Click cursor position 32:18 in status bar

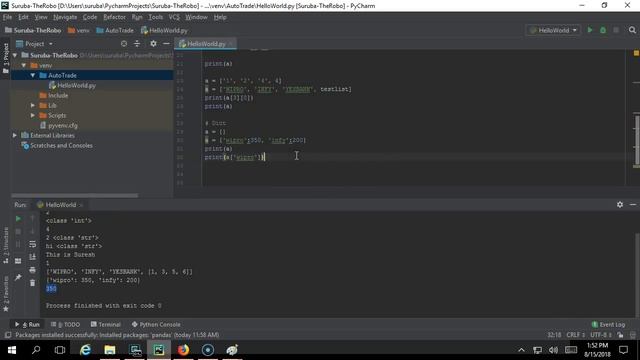point(554,335)
